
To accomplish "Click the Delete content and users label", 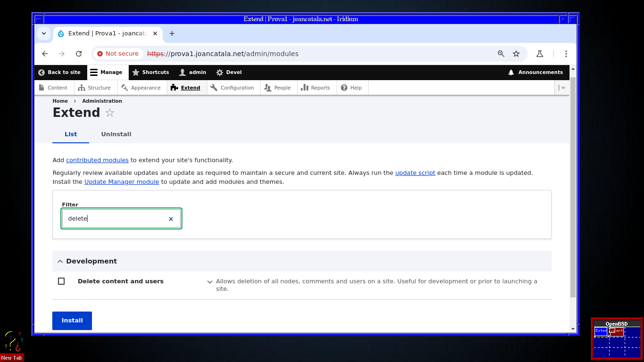I will (x=121, y=281).
